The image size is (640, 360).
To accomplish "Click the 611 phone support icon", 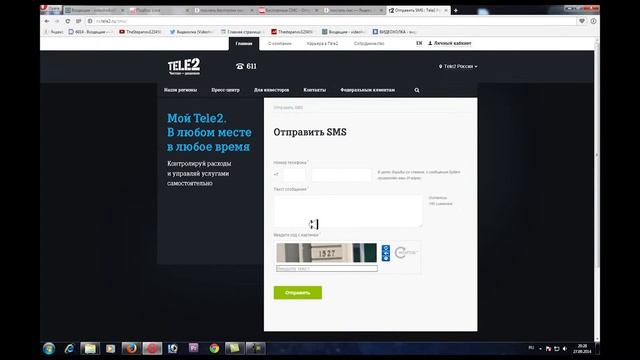I will click(x=240, y=66).
